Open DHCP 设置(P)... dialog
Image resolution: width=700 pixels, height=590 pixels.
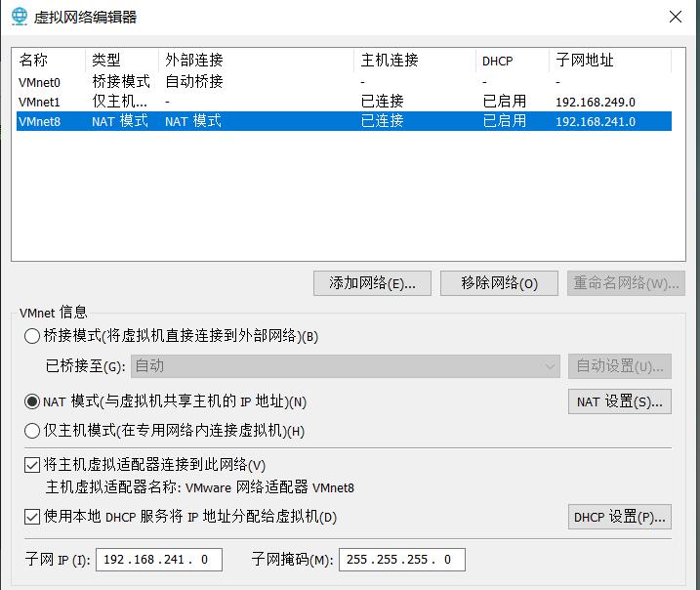click(620, 517)
